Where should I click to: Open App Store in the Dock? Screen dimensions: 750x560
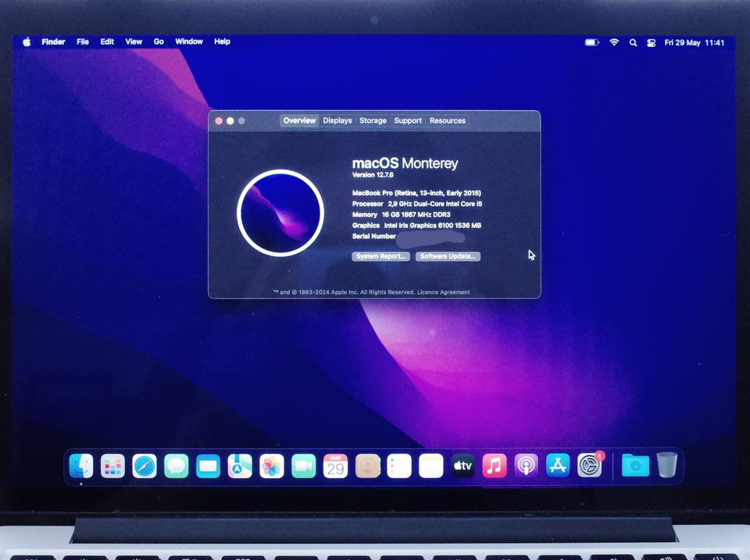(558, 465)
